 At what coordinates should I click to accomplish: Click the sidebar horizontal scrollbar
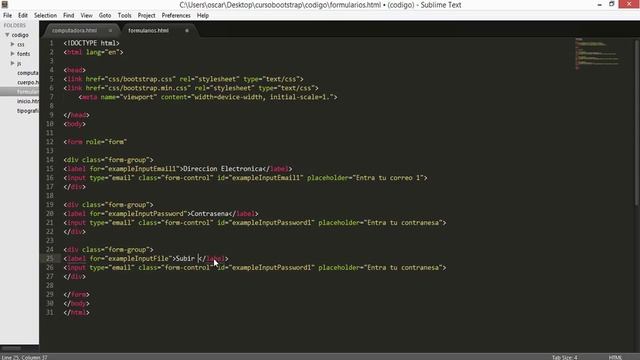click(11, 349)
